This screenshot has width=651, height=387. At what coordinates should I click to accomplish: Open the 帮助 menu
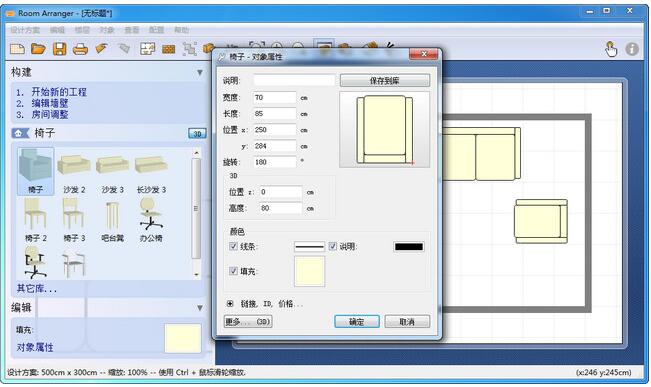pos(181,30)
